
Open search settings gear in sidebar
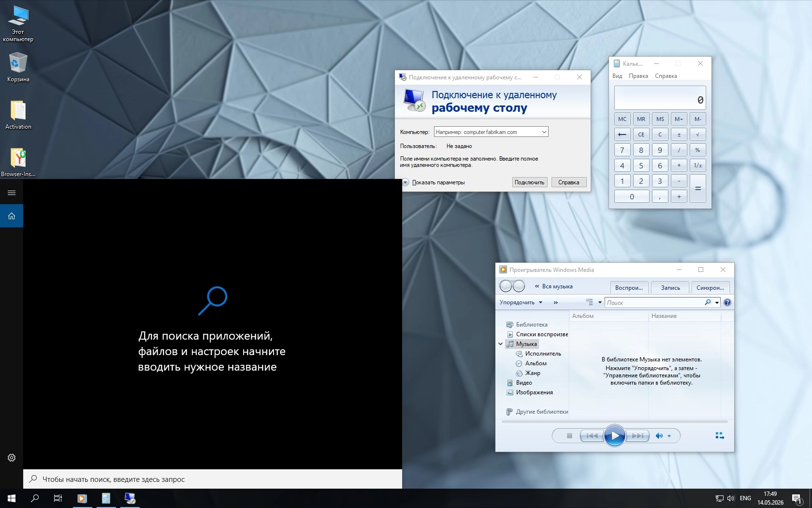point(12,458)
